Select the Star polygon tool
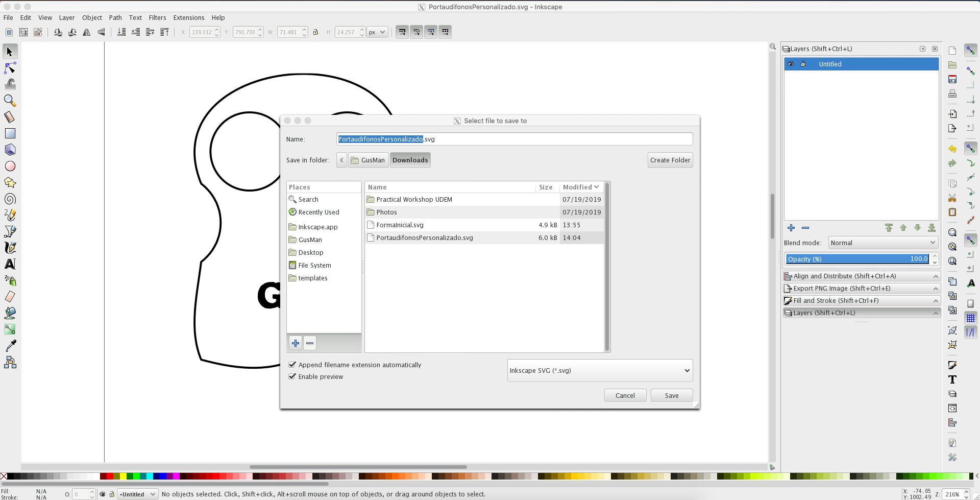This screenshot has width=980, height=500. pos(10,182)
